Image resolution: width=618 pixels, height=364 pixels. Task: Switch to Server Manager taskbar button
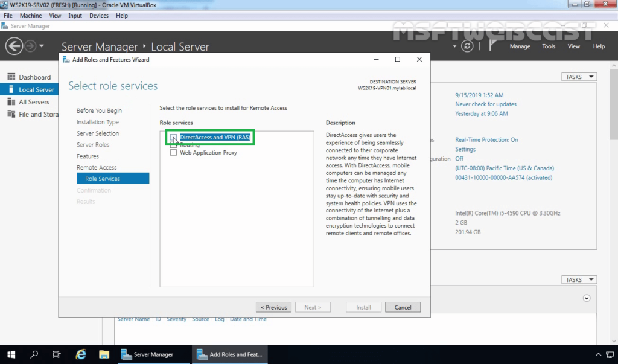coord(154,354)
